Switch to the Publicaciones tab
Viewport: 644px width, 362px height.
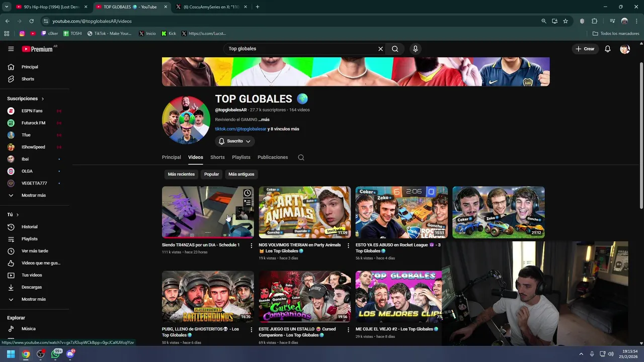click(273, 157)
